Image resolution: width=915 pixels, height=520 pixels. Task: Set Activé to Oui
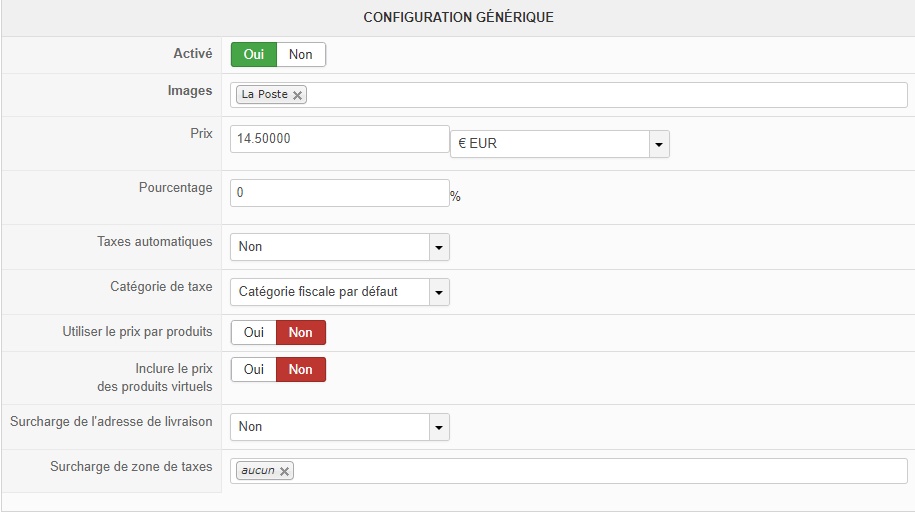[253, 55]
